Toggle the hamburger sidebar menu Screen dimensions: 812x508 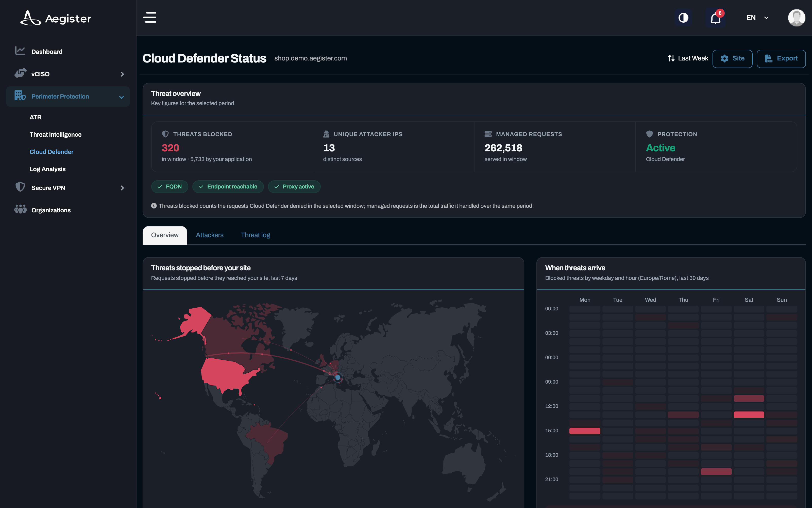150,18
